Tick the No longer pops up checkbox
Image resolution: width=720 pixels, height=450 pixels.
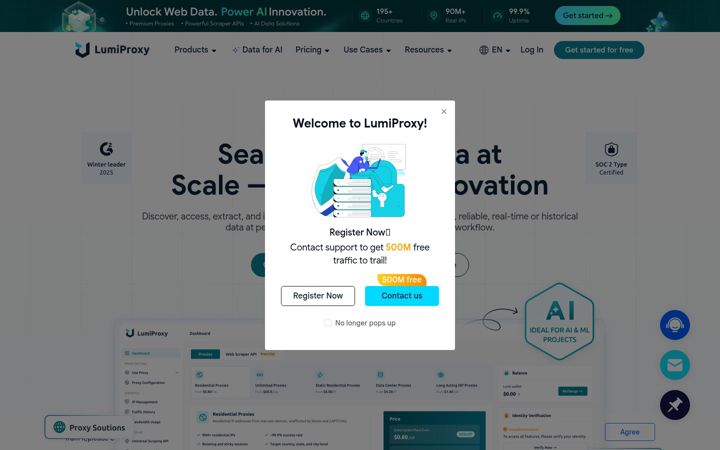(328, 323)
